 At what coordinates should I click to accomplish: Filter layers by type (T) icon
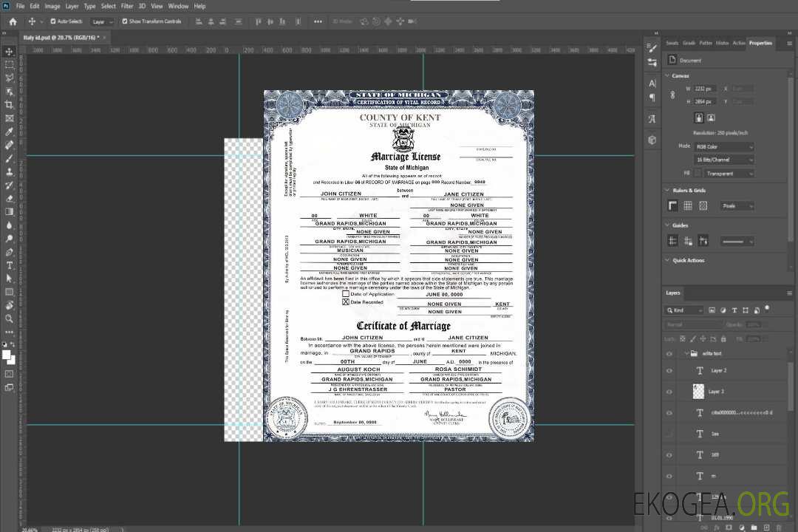[734, 310]
